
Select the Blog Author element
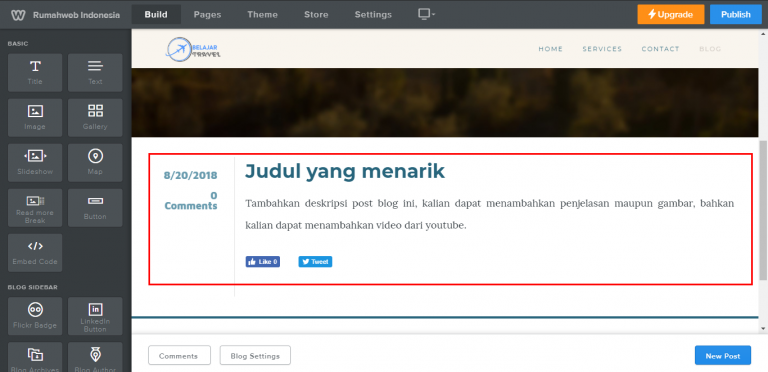point(95,357)
